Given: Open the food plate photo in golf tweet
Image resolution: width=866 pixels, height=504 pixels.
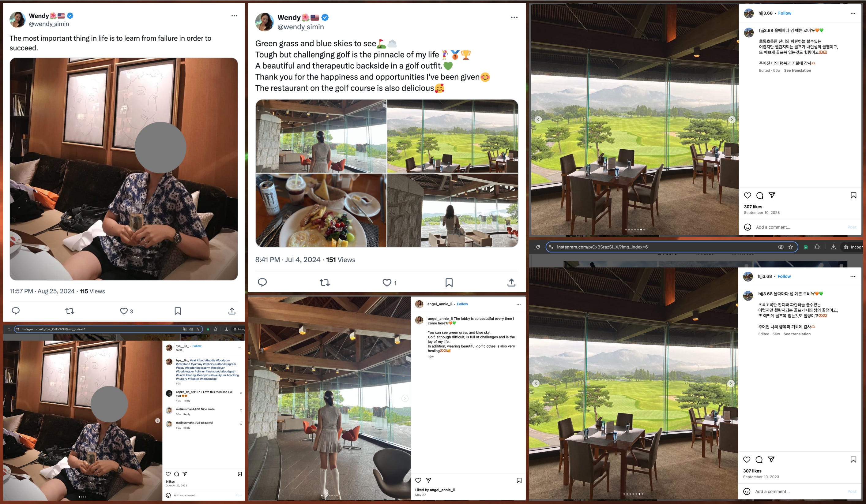Looking at the screenshot, I should pyautogui.click(x=321, y=211).
